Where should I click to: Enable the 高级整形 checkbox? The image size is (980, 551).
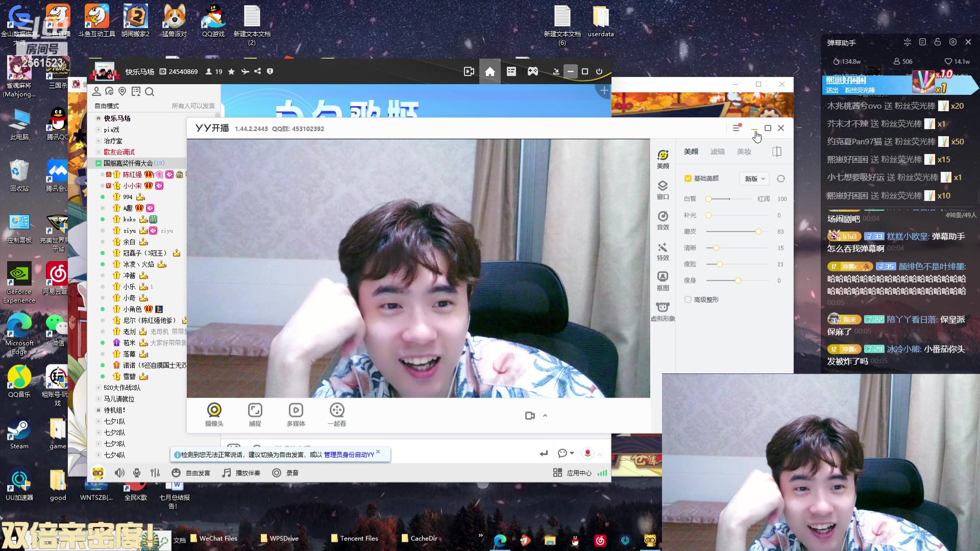pyautogui.click(x=688, y=299)
